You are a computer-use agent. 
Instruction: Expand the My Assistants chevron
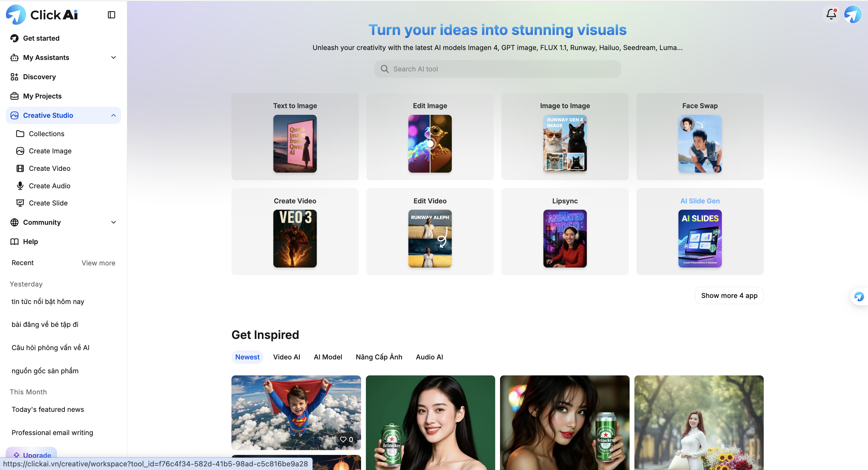click(x=114, y=58)
